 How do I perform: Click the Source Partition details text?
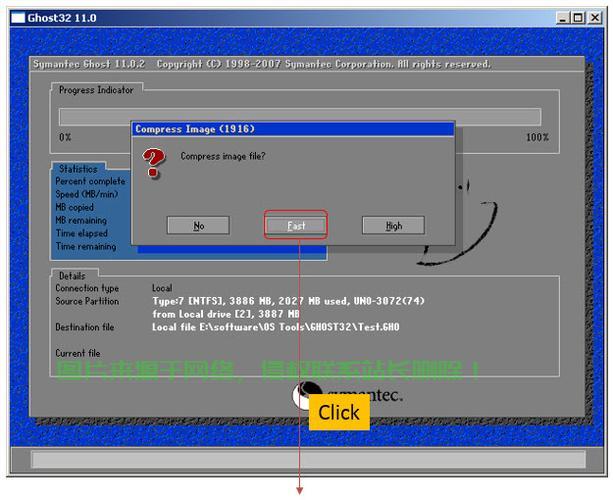pyautogui.click(x=288, y=307)
